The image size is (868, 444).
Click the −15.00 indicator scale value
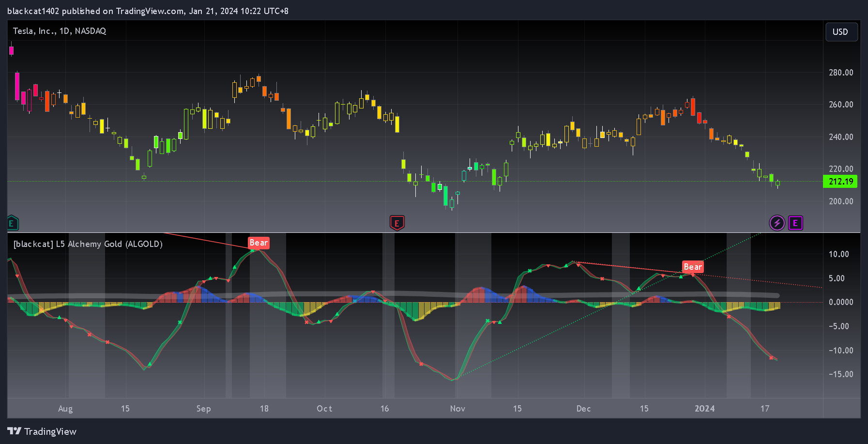tap(841, 374)
